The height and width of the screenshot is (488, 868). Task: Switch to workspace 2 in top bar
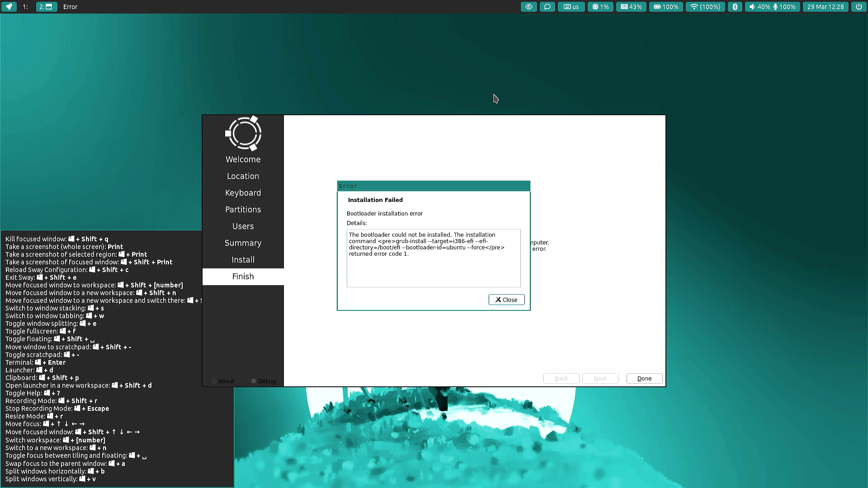coord(46,7)
